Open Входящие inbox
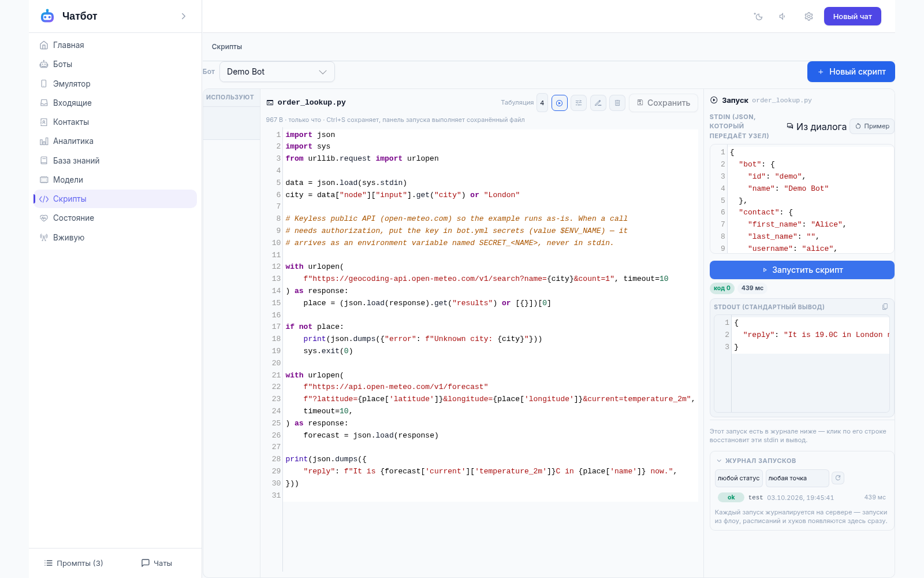Screen dimensions: 924x578 tap(115, 103)
